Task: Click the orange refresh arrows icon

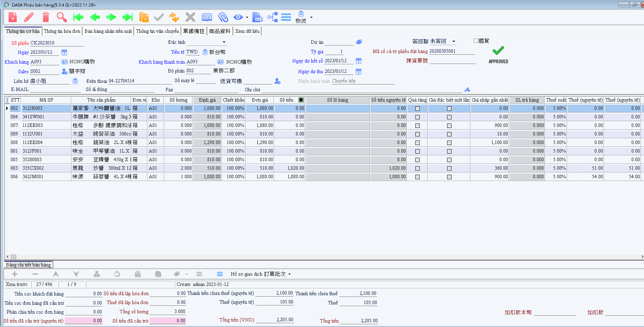Action: tap(174, 17)
